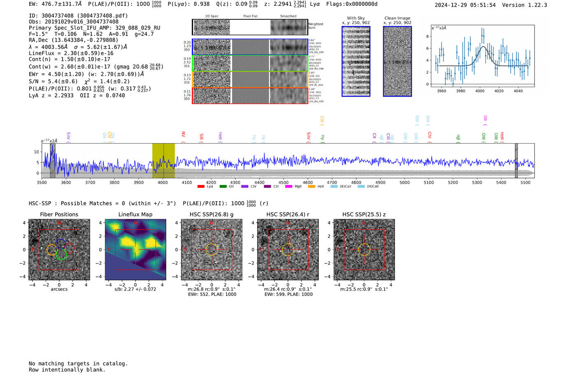Click the gray hatched band near 3550Å
This screenshot has height=392, width=576.
(x=53, y=161)
